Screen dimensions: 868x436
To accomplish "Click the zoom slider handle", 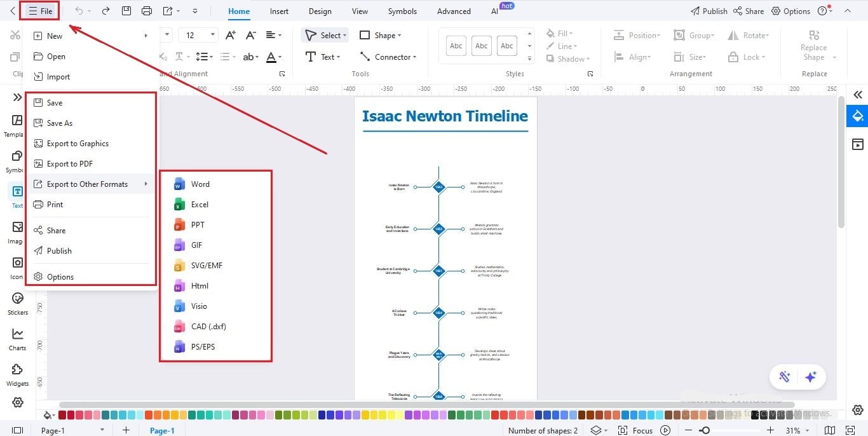I will (705, 430).
